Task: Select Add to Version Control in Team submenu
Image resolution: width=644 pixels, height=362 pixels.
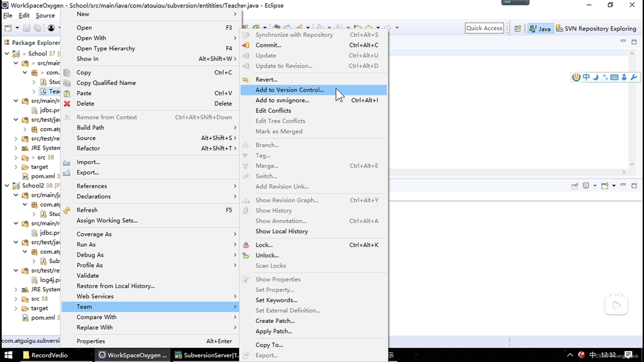Action: click(x=313, y=90)
